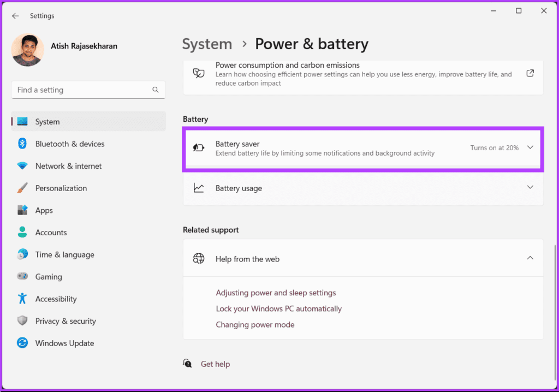Open Lock your Windows PC automatically link
Image resolution: width=559 pixels, height=392 pixels.
(278, 308)
